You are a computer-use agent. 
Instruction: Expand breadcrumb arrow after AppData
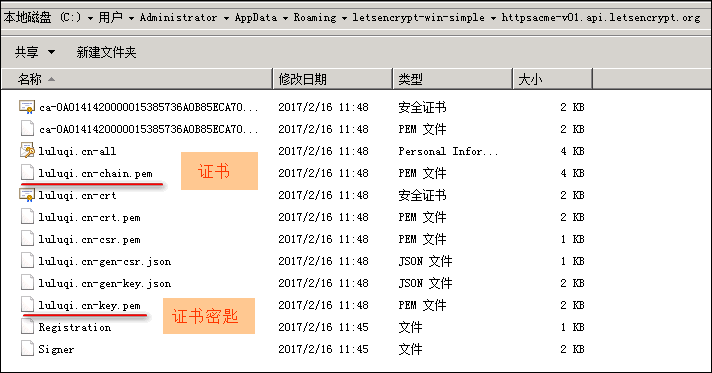tap(285, 18)
